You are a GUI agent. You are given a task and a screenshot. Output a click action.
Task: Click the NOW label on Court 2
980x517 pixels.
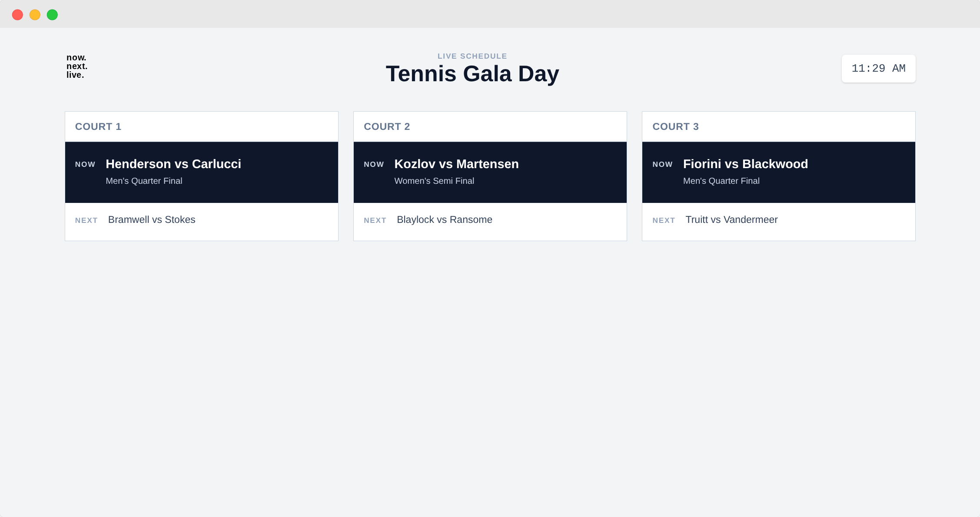374,165
